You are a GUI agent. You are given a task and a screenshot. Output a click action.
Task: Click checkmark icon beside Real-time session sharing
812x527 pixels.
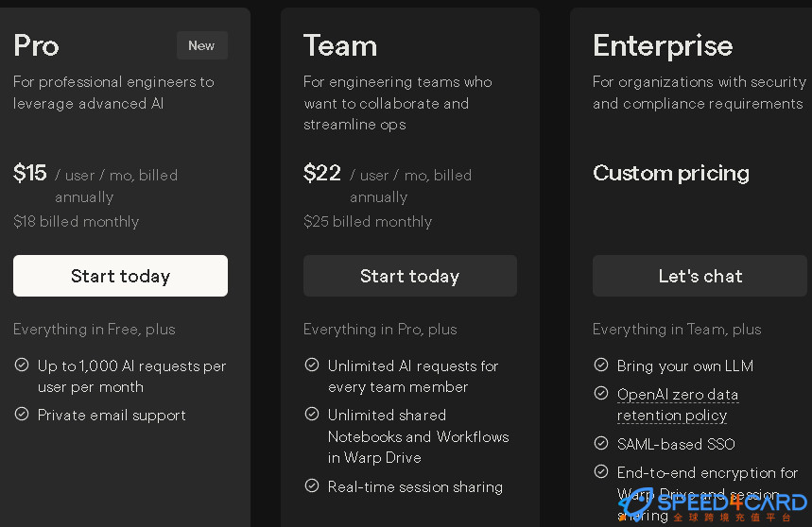312,486
